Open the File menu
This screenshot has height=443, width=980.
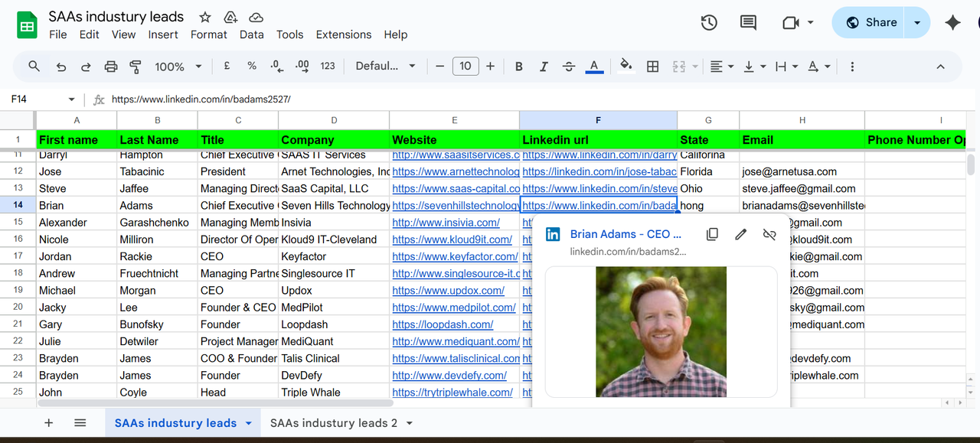tap(57, 34)
